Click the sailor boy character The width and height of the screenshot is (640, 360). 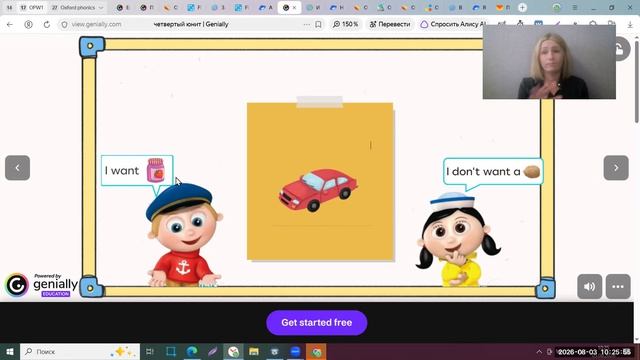point(184,236)
